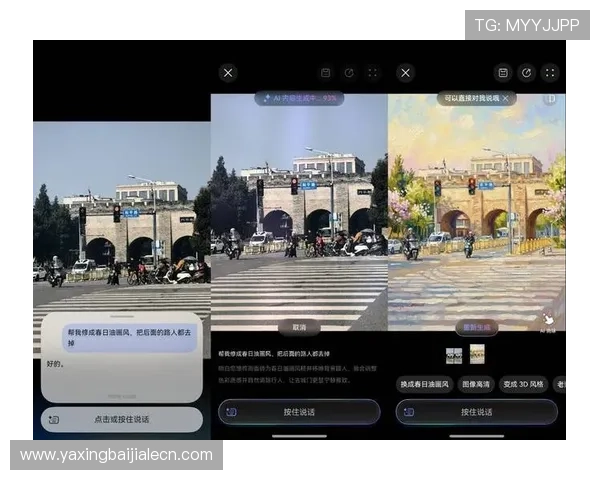Tap the 帮我修成春日油画风 chat bubble
Viewport: 600px width, 480px height.
tap(129, 337)
